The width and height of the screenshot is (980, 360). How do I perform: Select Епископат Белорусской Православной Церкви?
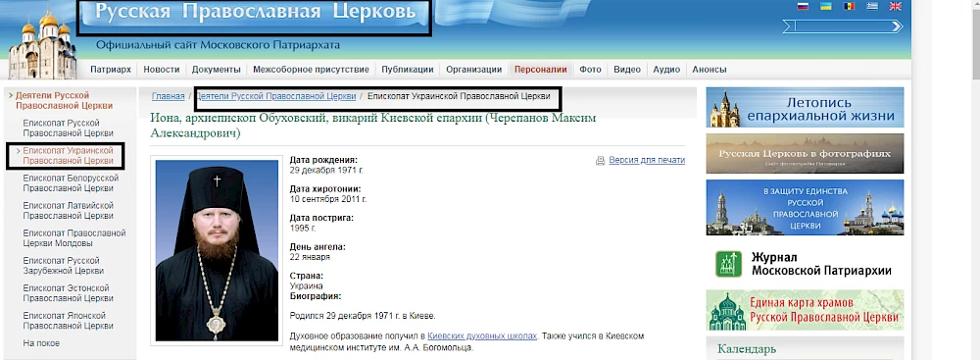click(x=71, y=182)
